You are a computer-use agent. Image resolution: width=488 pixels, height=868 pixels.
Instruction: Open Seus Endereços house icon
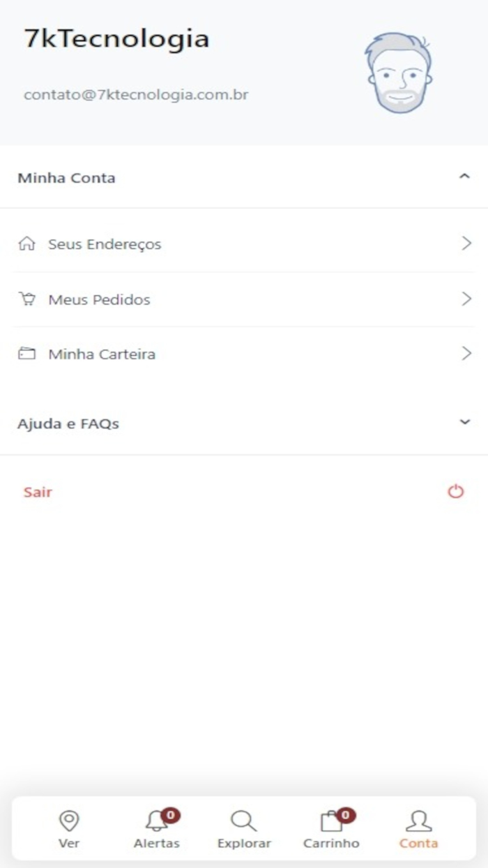26,244
